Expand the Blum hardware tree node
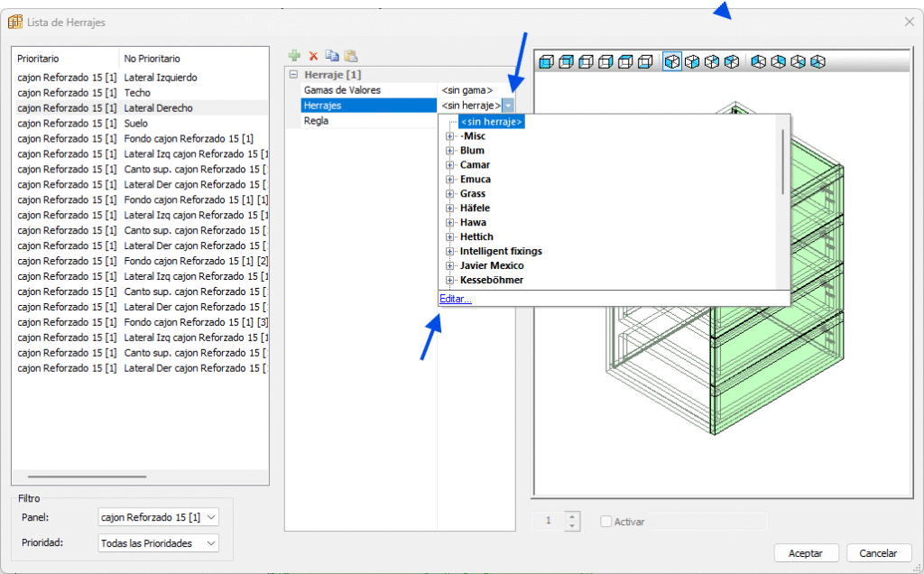This screenshot has width=924, height=574. 449,151
